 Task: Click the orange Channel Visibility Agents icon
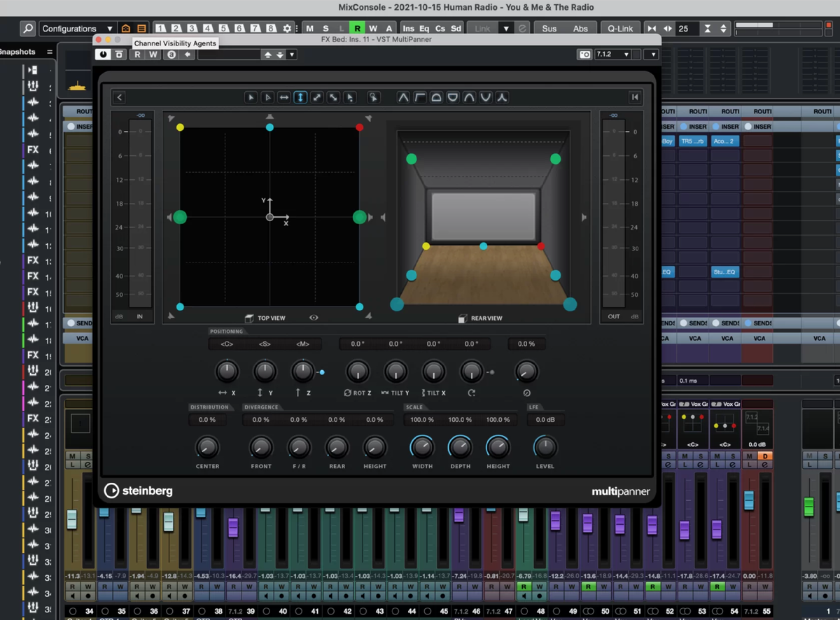tap(141, 29)
